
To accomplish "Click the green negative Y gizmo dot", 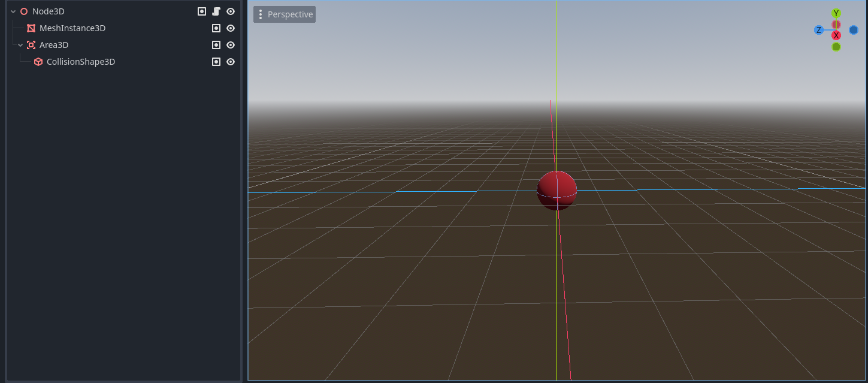I will tap(836, 47).
